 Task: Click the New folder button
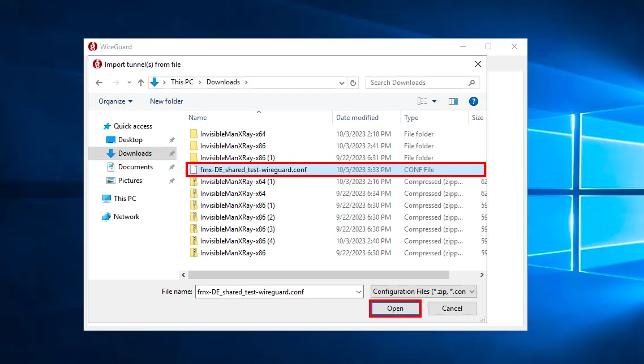coord(166,101)
